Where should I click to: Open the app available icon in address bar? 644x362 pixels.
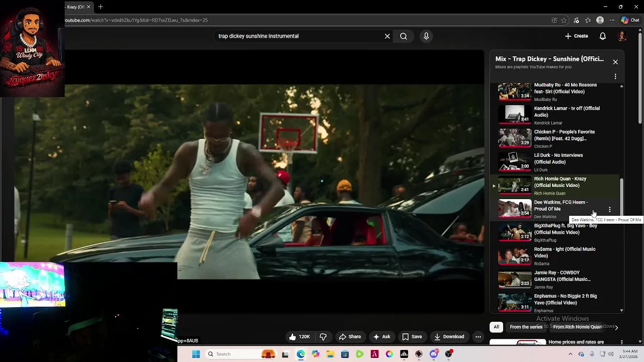554,20
